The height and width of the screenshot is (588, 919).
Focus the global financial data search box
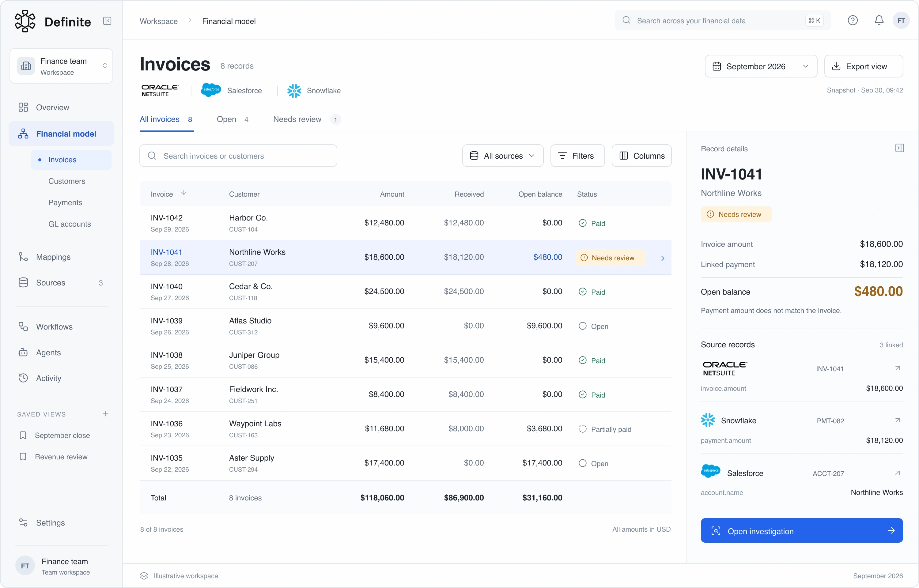[x=722, y=21]
